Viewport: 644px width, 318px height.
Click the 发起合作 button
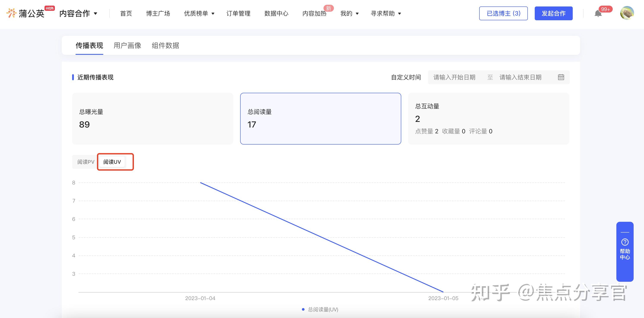pyautogui.click(x=553, y=14)
